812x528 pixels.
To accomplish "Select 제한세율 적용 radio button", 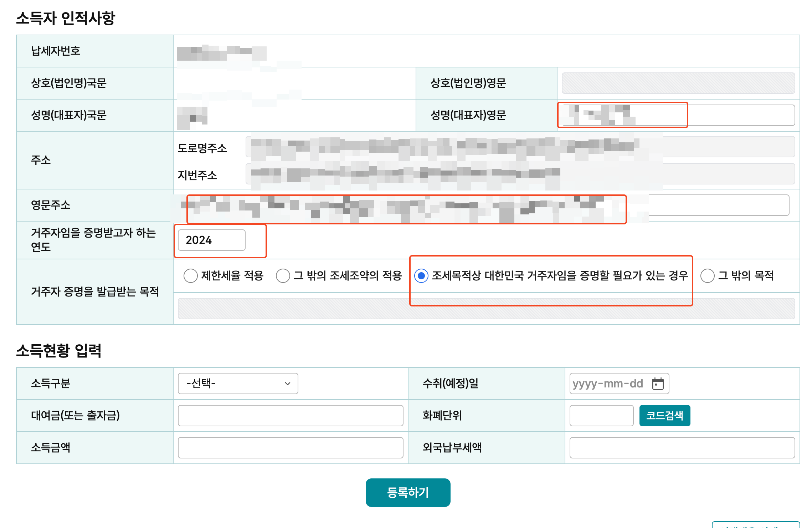I will click(x=191, y=276).
